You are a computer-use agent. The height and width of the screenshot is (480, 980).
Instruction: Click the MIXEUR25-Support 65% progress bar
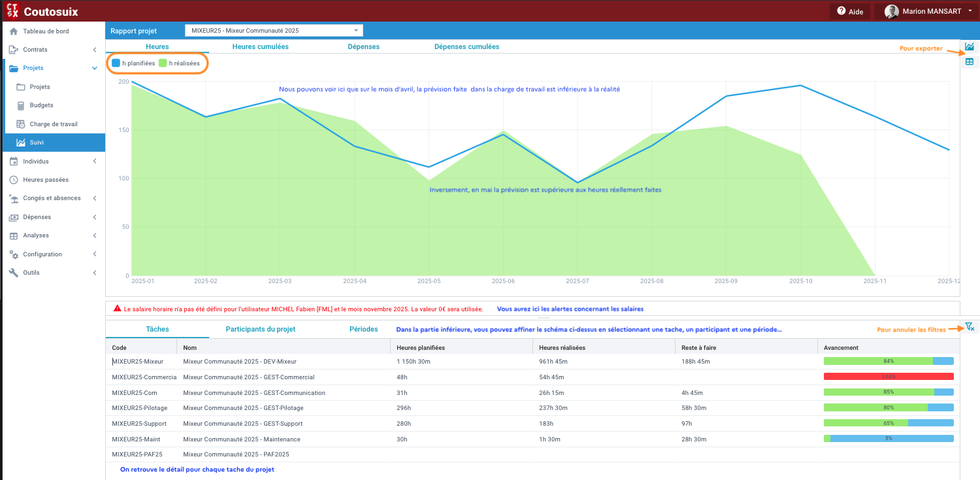point(888,423)
